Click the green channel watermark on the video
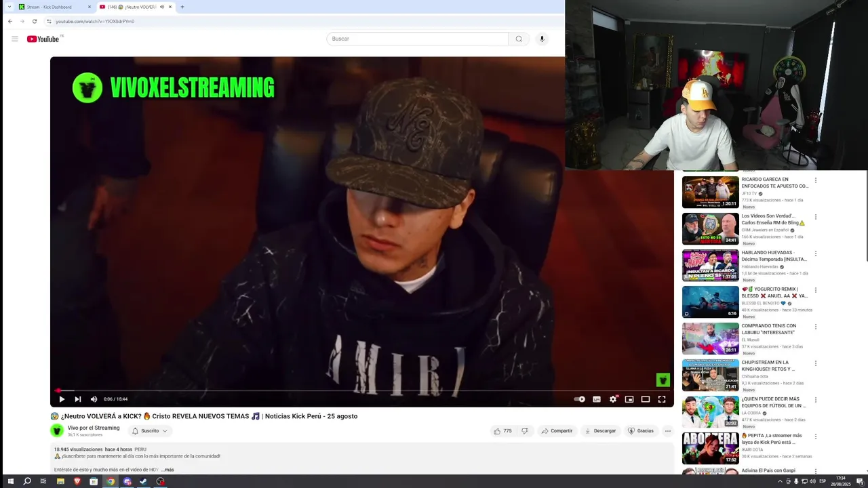Screen dimensions: 868x488 (663, 380)
